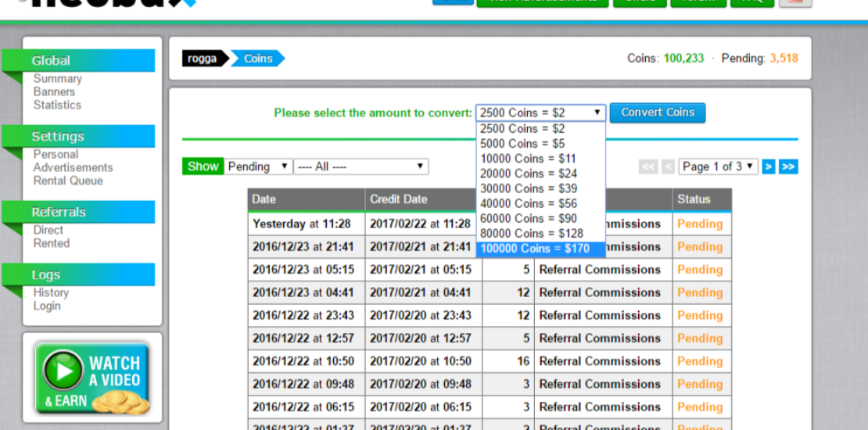
Task: Jump to last page with >> arrow
Action: [x=788, y=167]
